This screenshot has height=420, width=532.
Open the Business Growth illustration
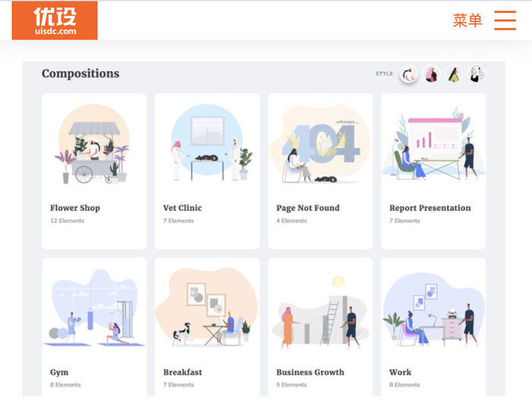click(320, 313)
